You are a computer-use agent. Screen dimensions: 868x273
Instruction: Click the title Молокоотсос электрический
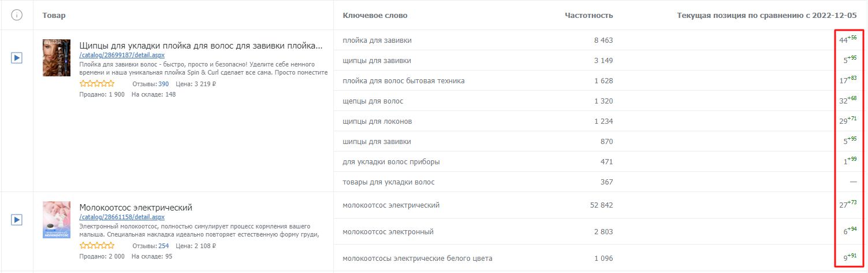136,207
